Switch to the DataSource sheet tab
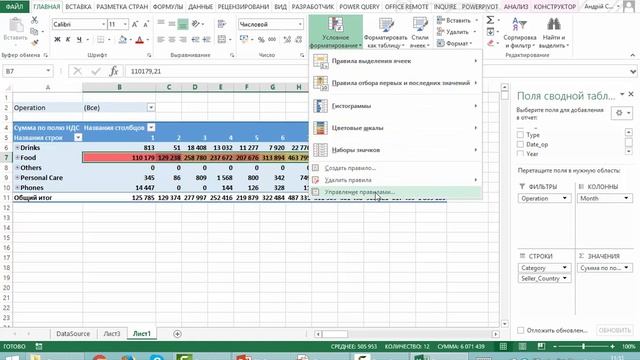Screen dimensions: 640x360 pos(73,333)
